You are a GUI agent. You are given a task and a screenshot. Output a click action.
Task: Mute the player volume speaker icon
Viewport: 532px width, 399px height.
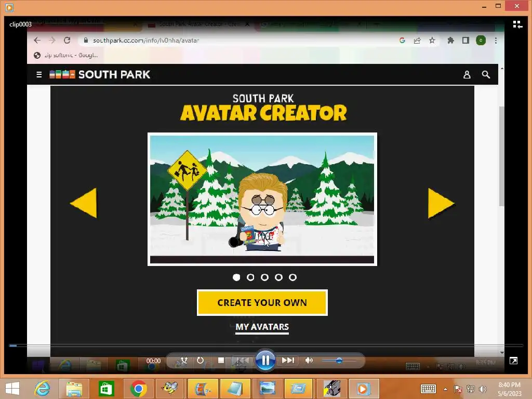coord(309,361)
